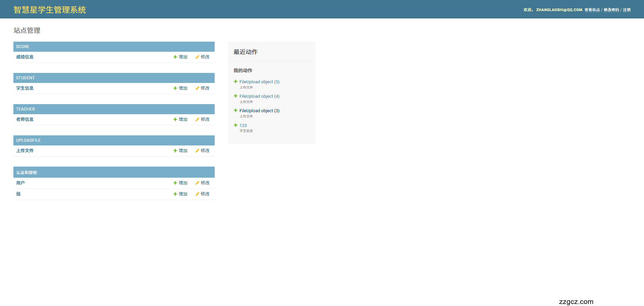Click the green plus icon for 组

pos(175,194)
